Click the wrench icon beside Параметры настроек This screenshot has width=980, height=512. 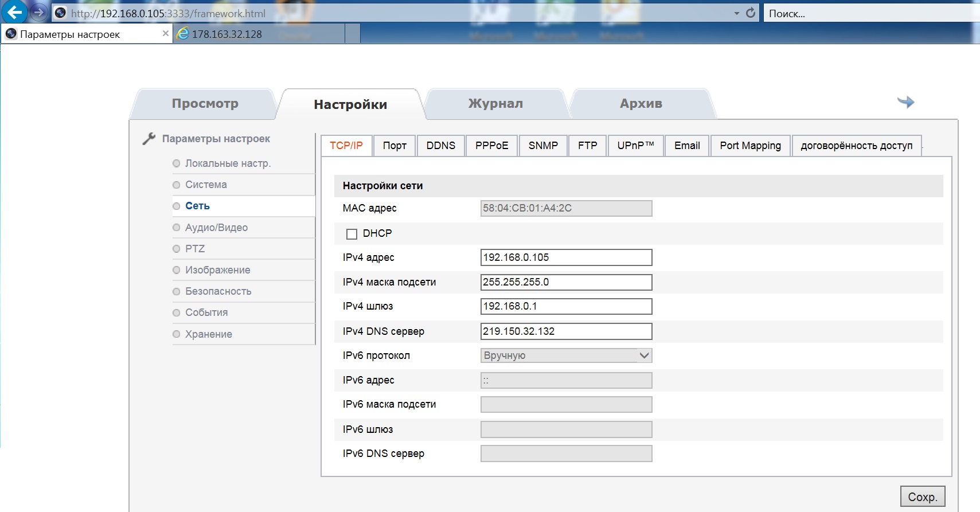(149, 139)
